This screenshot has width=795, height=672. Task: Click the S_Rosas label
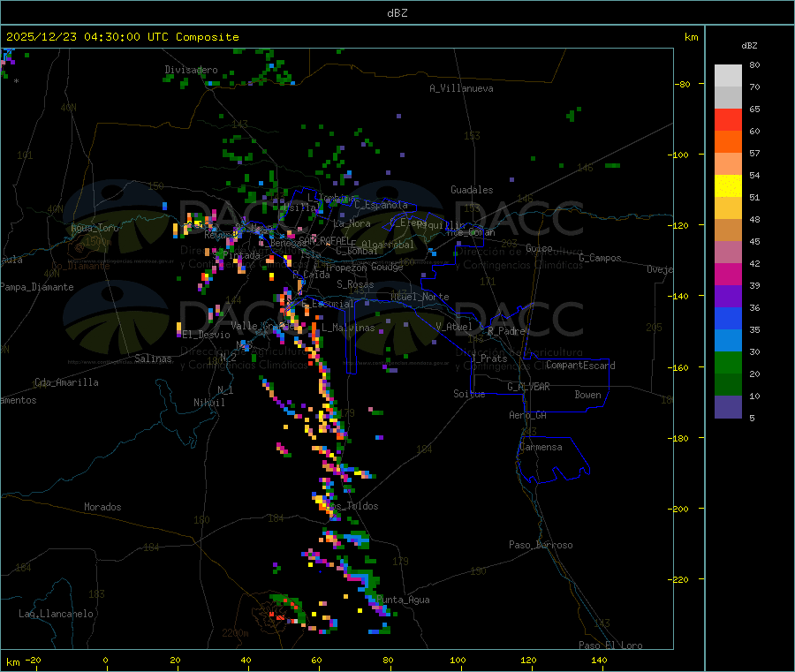[x=355, y=284]
